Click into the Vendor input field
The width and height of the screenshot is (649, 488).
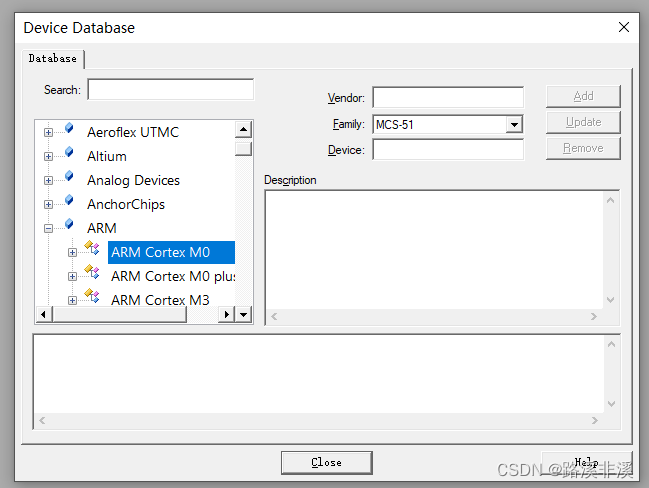448,98
